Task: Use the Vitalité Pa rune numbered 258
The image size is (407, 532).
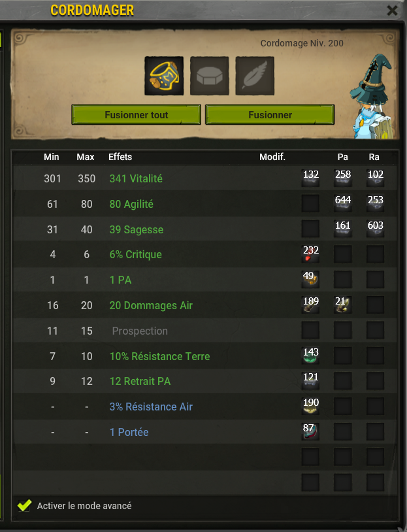Action: coord(343,178)
